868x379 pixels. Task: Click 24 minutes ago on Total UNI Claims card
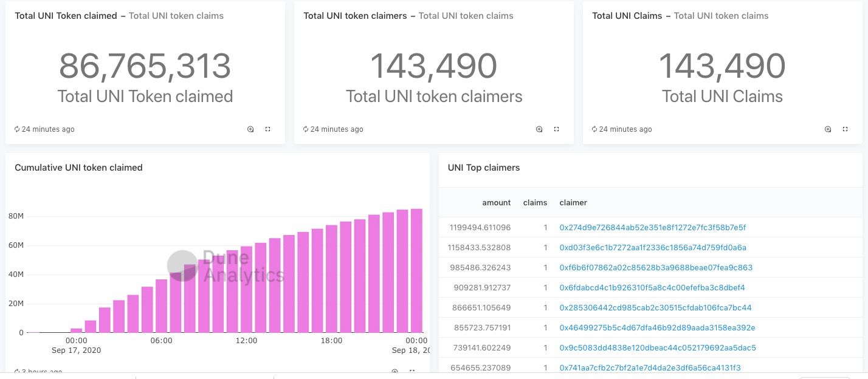click(625, 129)
